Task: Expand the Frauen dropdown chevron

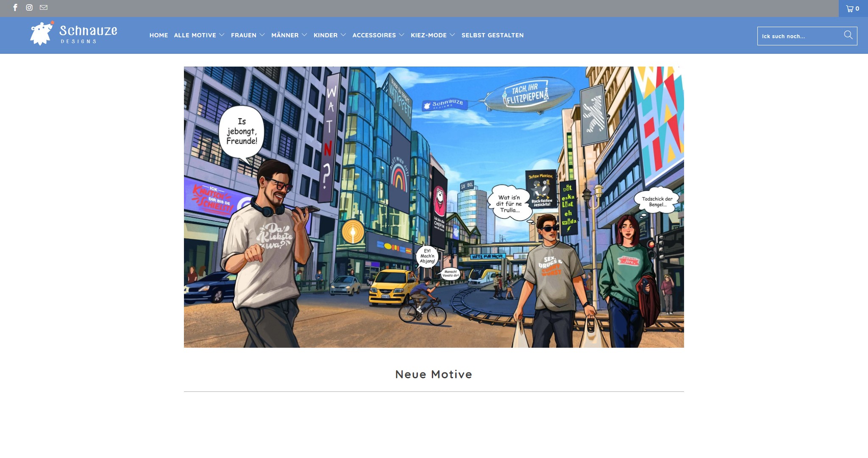Action: [262, 35]
